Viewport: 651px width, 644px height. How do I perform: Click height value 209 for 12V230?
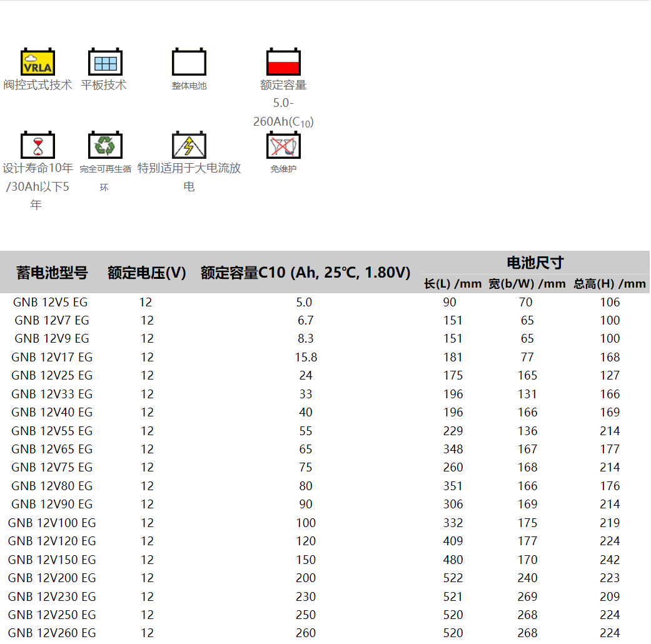pyautogui.click(x=610, y=596)
